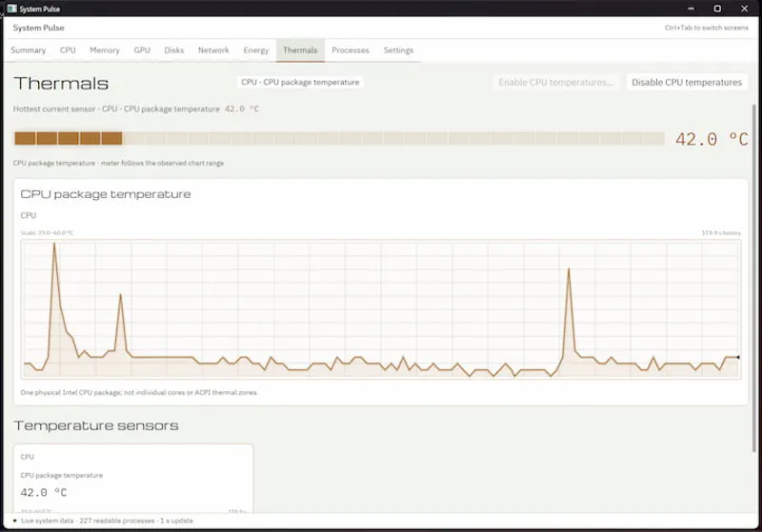The height and width of the screenshot is (532, 762).
Task: Open the CPU package temperature sensor dropdown
Action: pyautogui.click(x=300, y=82)
